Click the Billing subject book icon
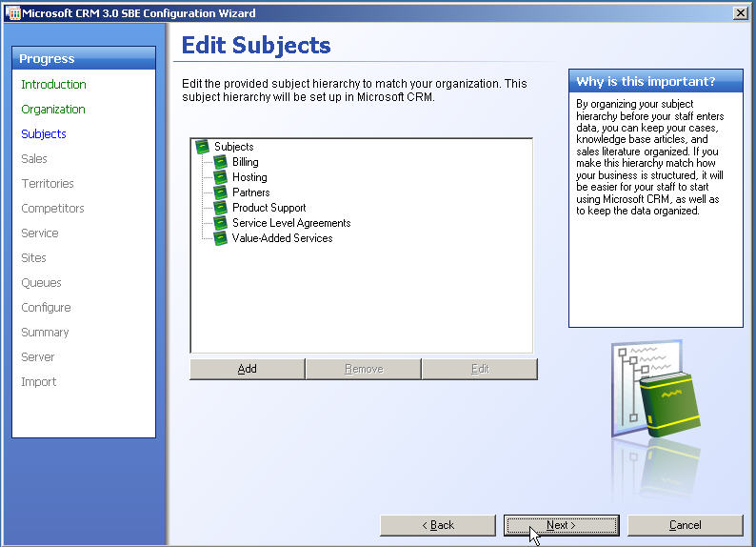756x547 pixels. tap(220, 162)
